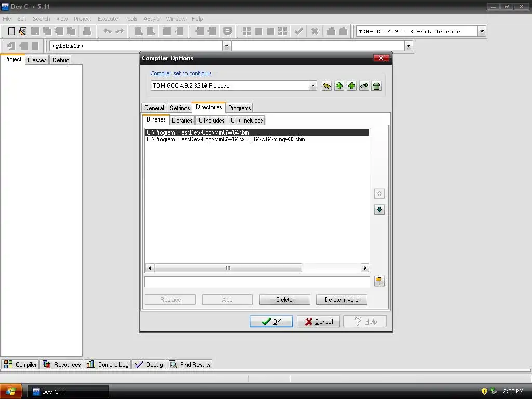Viewport: 532px width, 399px height.
Task: Click the list's scroll right arrow
Action: coord(365,268)
